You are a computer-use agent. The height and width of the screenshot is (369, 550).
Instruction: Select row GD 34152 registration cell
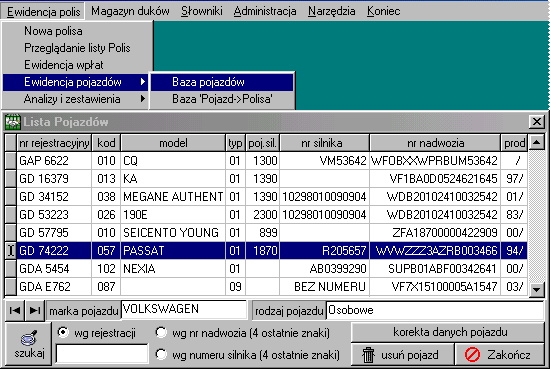pos(54,196)
